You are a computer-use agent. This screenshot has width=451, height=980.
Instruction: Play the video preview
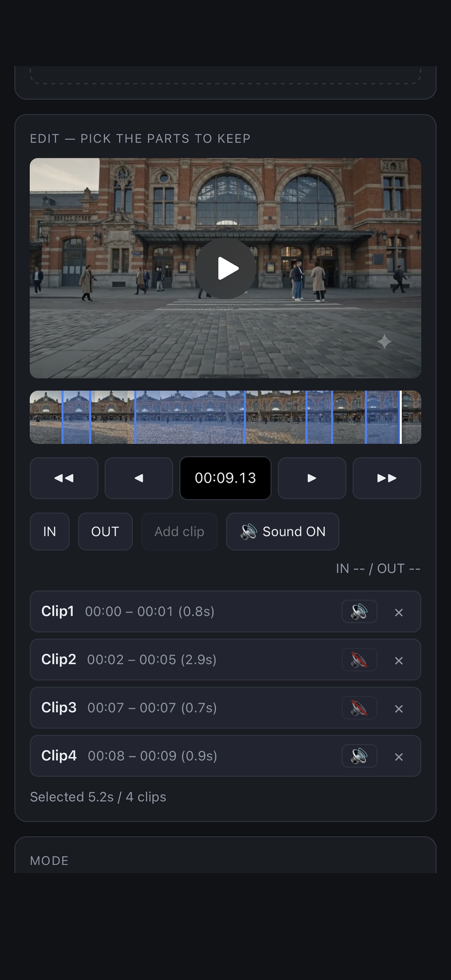226,268
